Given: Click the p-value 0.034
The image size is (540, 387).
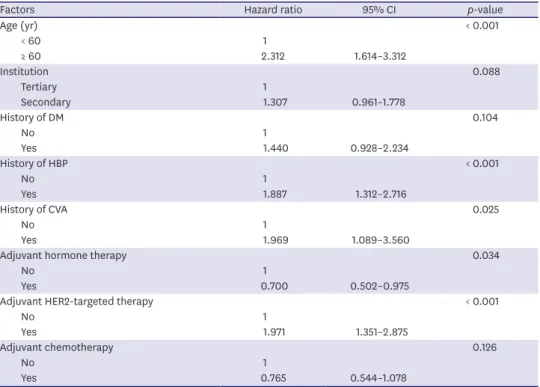Looking at the screenshot, I should (x=486, y=255).
